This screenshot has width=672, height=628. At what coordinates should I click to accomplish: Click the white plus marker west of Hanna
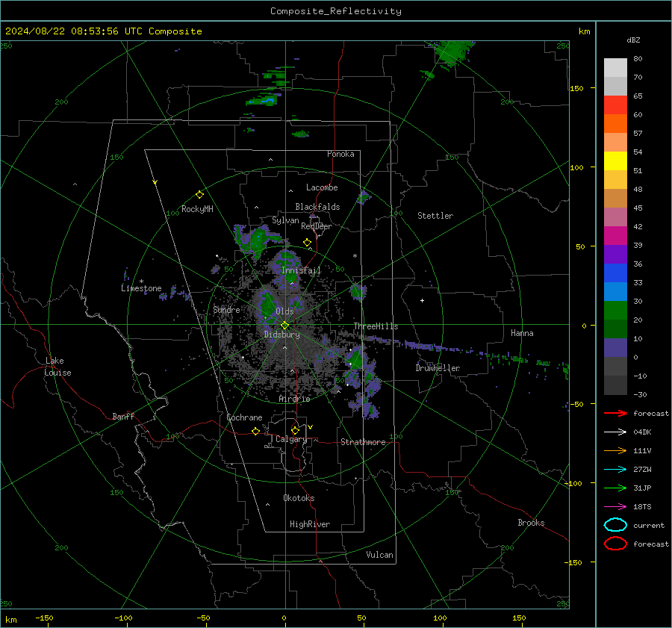[x=422, y=300]
